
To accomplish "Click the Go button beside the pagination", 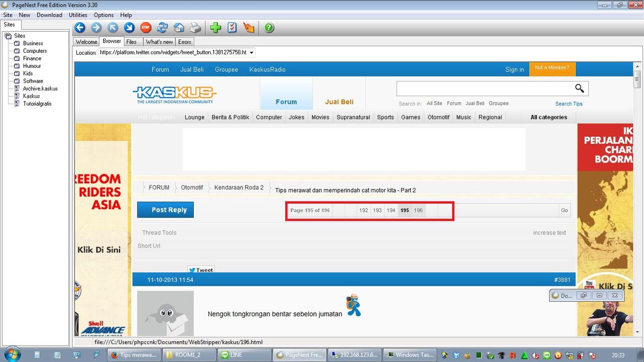I will click(565, 210).
